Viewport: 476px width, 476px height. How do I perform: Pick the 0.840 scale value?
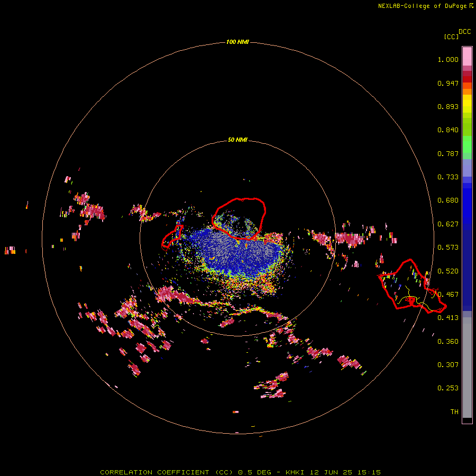coord(448,130)
